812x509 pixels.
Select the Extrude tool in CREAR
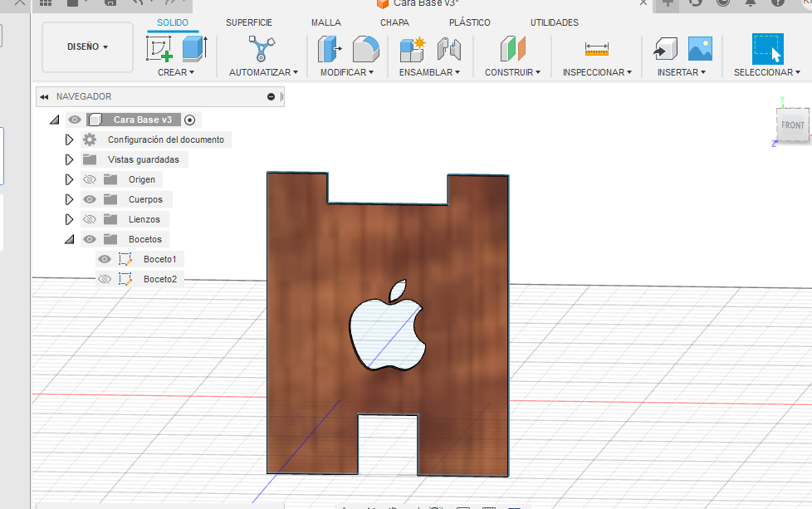point(195,49)
